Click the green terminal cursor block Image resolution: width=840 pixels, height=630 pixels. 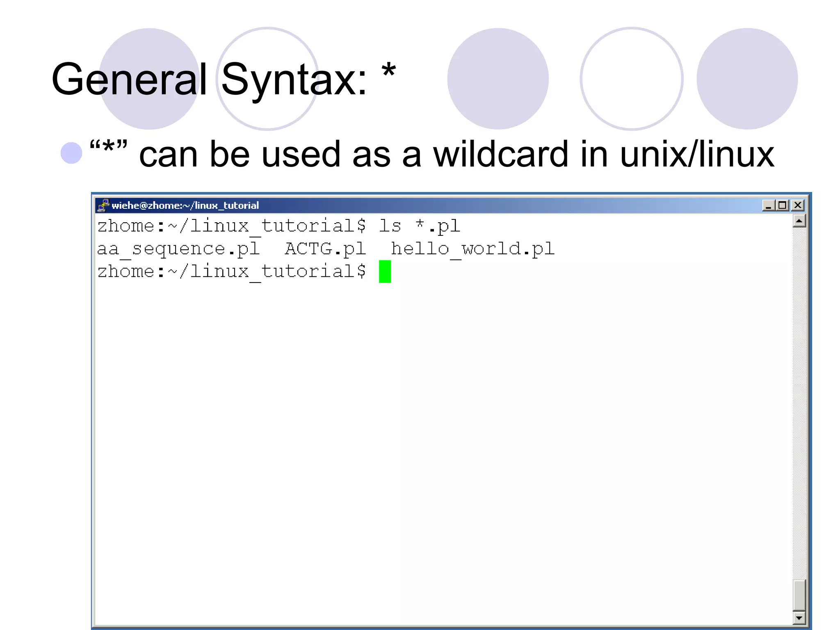pyautogui.click(x=385, y=272)
